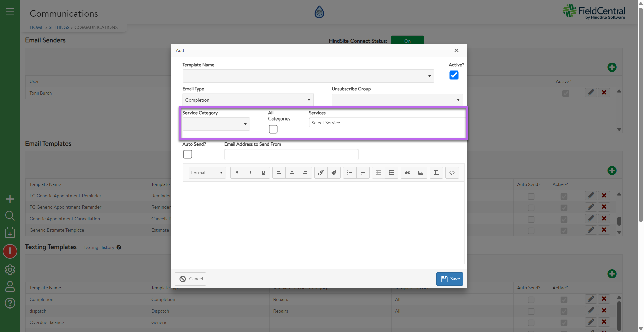Screen dimensions: 644x332
Task: Click the create table icon
Action: [x=436, y=173]
